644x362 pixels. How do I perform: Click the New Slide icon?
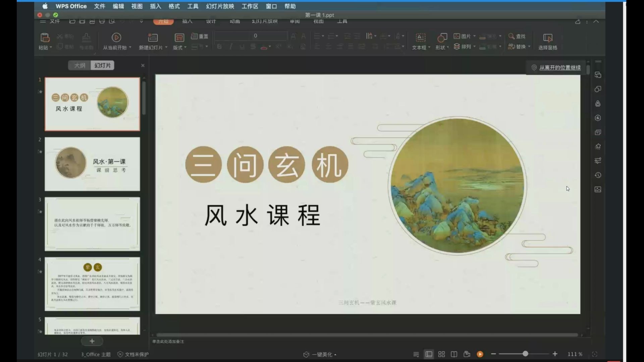point(153,38)
